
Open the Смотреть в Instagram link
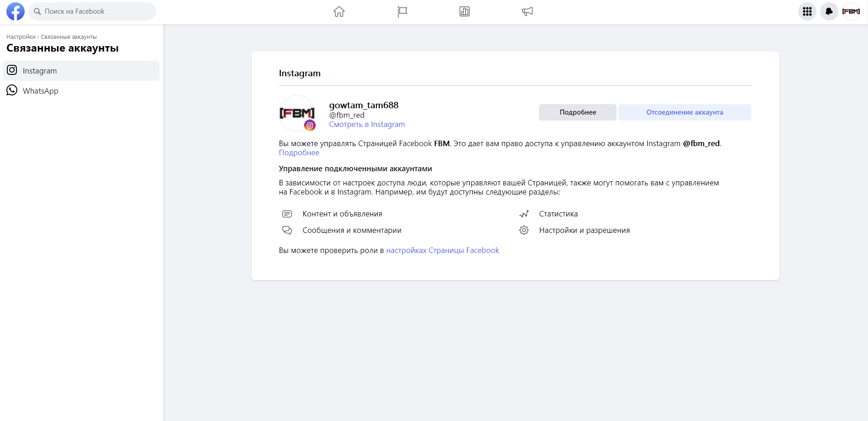tap(367, 124)
